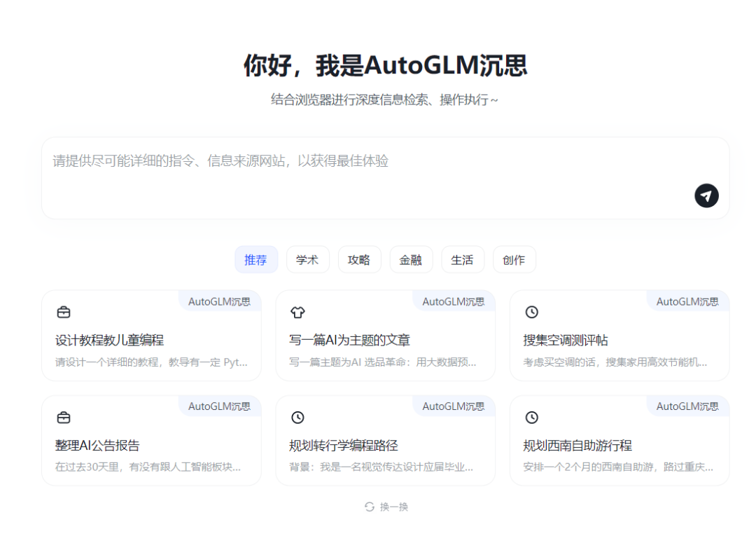This screenshot has width=756, height=536.
Task: Click the paper-plane send icon
Action: tap(706, 196)
